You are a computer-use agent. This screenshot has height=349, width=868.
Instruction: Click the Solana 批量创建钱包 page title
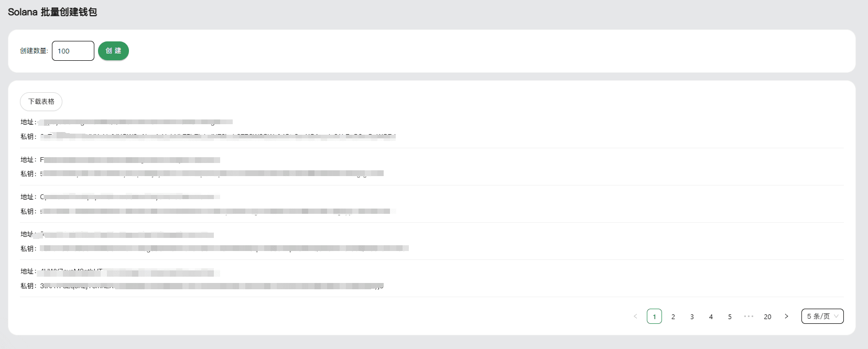[x=52, y=12]
